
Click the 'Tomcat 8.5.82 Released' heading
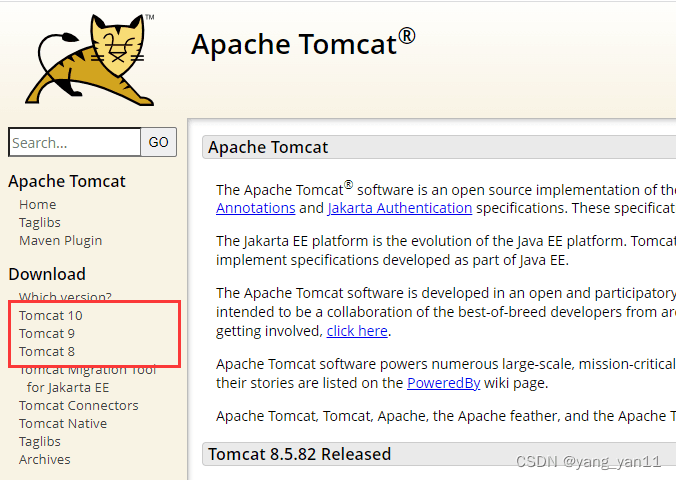tap(299, 454)
